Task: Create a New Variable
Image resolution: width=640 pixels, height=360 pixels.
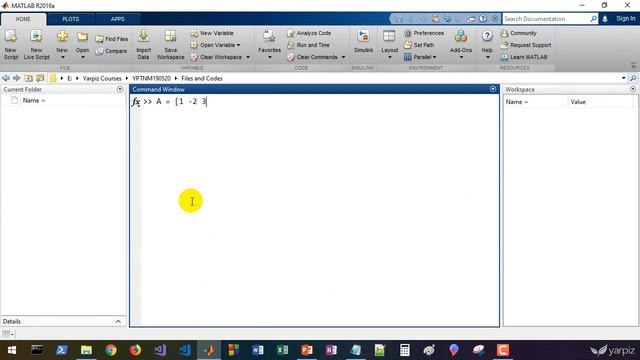Action: pyautogui.click(x=212, y=33)
